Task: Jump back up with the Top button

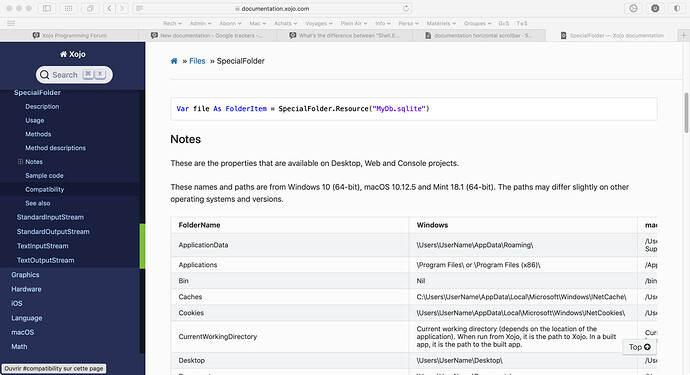Action: point(639,347)
